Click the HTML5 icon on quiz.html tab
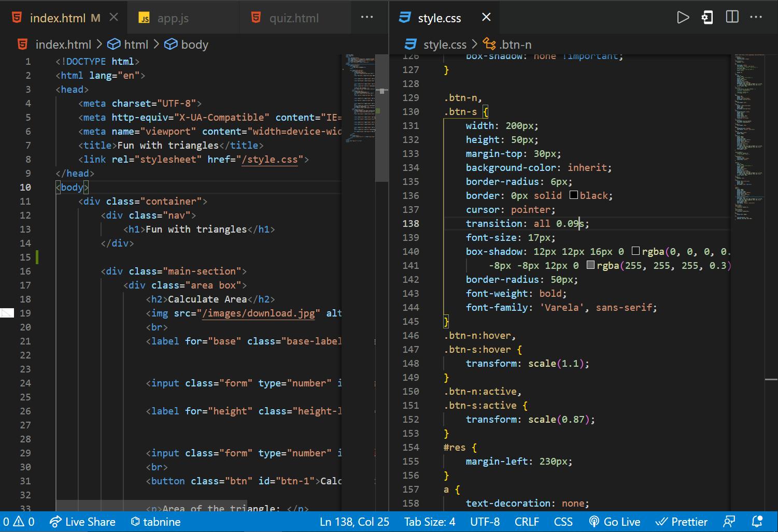Viewport: 778px width, 532px height. click(x=256, y=18)
